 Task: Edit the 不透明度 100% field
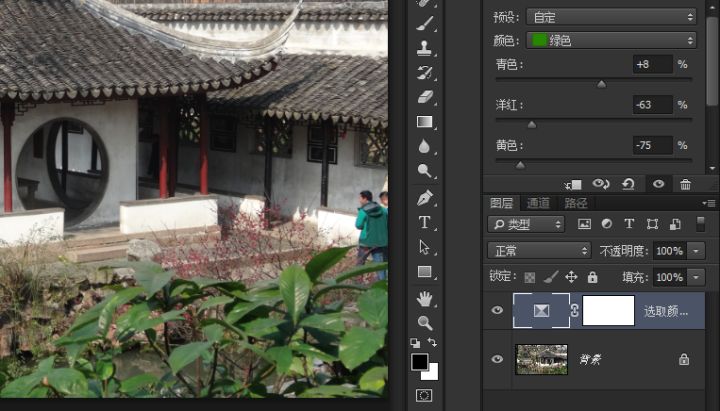pyautogui.click(x=670, y=251)
